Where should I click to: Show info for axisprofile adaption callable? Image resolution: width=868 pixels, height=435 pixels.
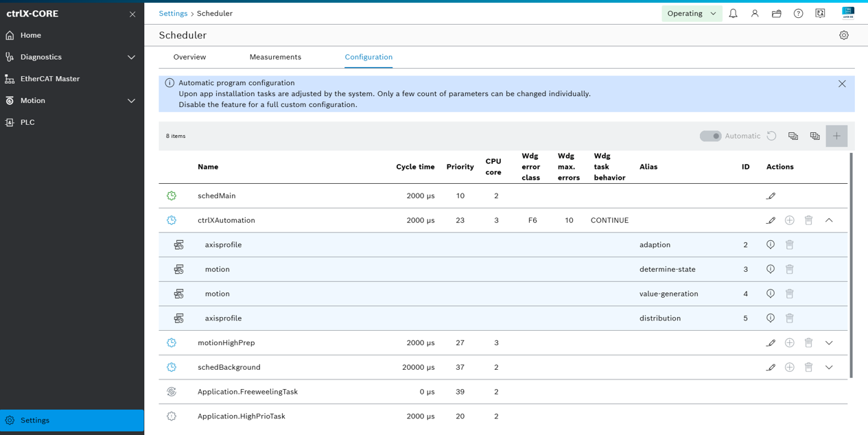click(x=771, y=245)
